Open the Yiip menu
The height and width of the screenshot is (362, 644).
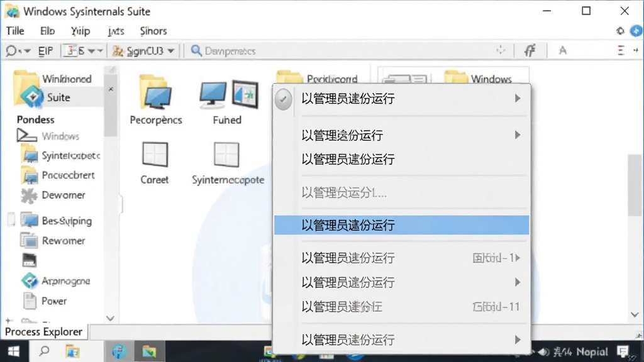[80, 31]
